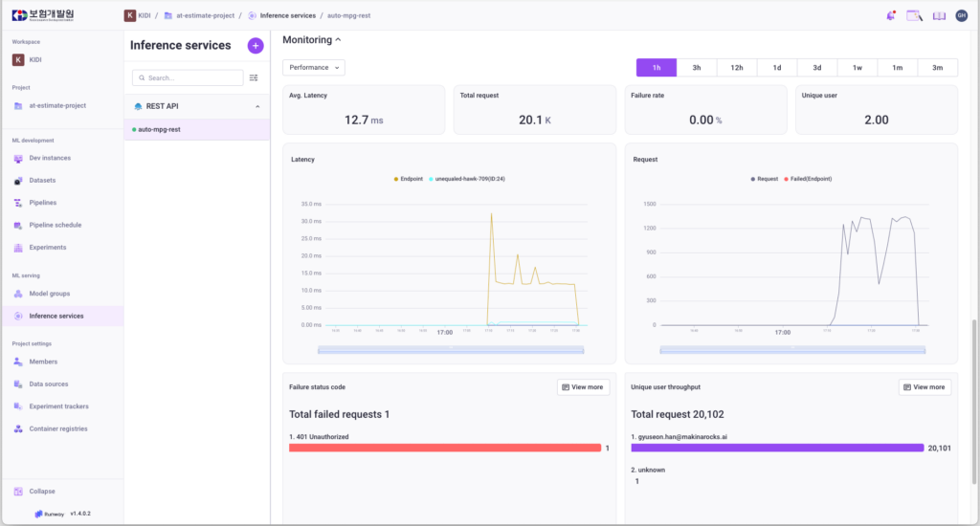Screen dimensions: 980x526
Task: Open the GH user avatar menu
Action: coord(961,15)
